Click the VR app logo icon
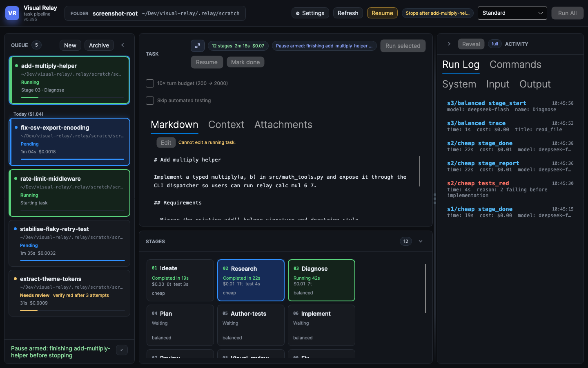This screenshot has width=588, height=368. pos(12,13)
